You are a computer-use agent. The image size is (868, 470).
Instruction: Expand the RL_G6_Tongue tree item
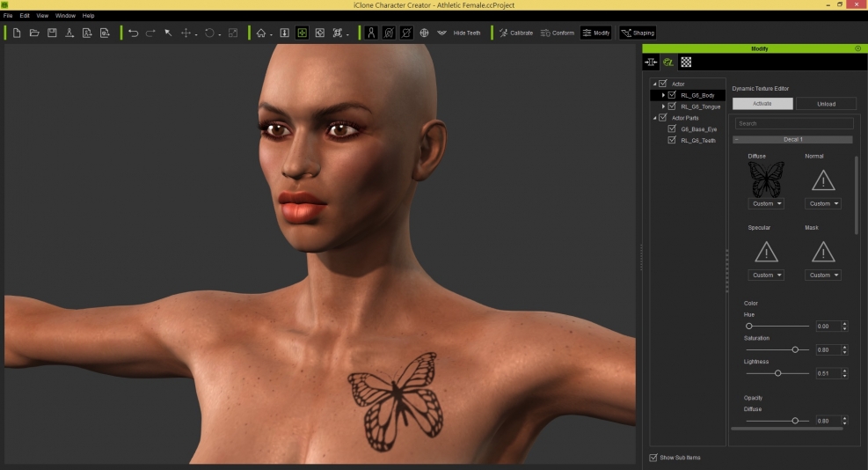coord(664,106)
